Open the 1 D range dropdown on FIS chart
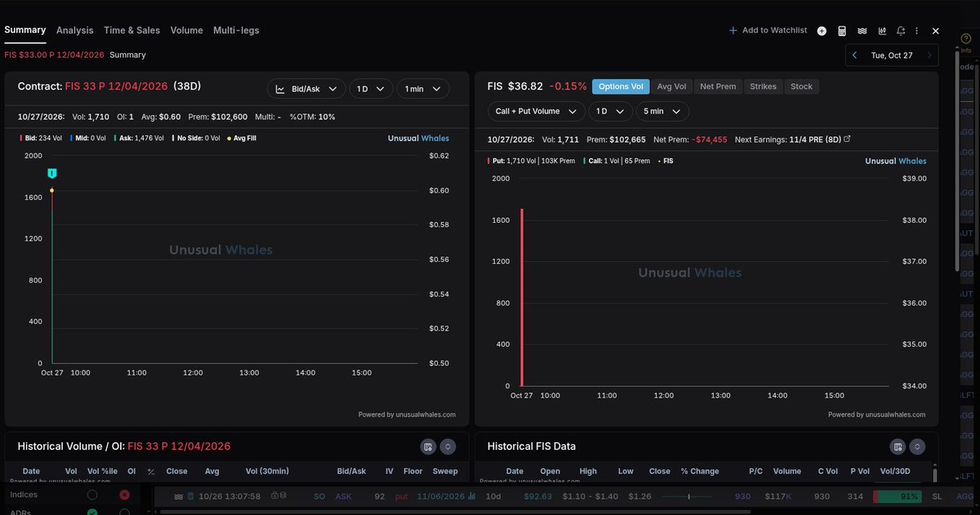Viewport: 980px width, 515px height. [612, 111]
